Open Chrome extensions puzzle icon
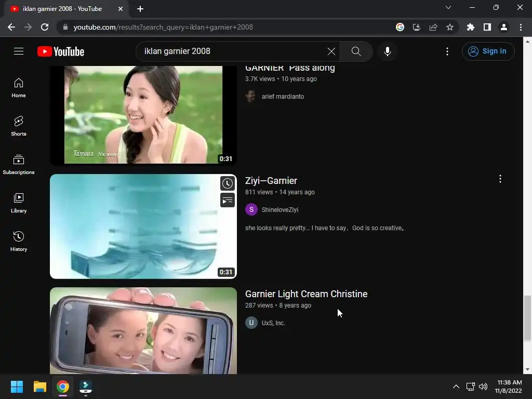Viewport: 532px width, 399px height. point(471,27)
